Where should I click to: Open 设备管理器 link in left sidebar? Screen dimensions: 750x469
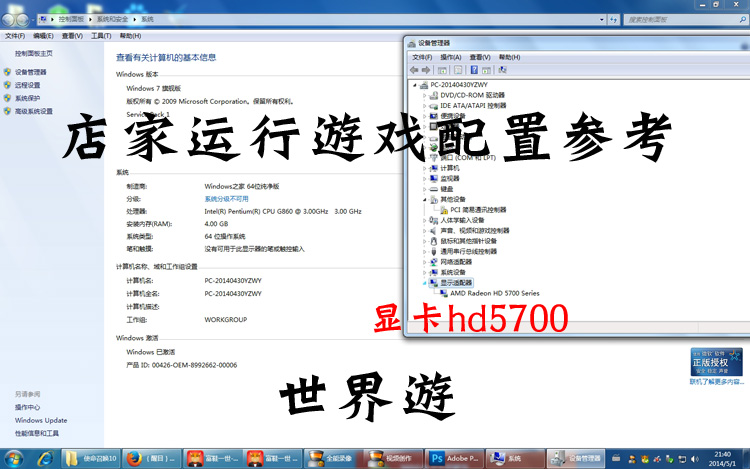click(31, 72)
